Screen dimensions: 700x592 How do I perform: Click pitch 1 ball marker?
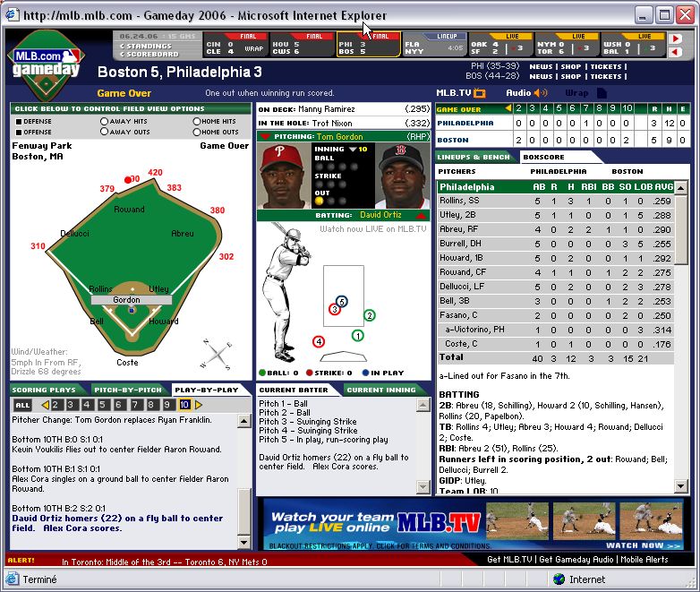[x=357, y=336]
